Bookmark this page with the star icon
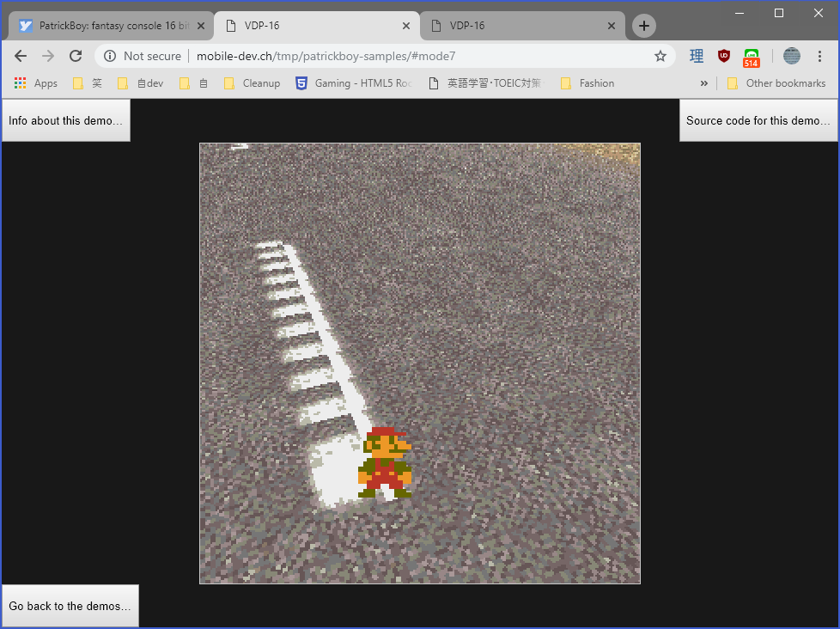 click(660, 56)
